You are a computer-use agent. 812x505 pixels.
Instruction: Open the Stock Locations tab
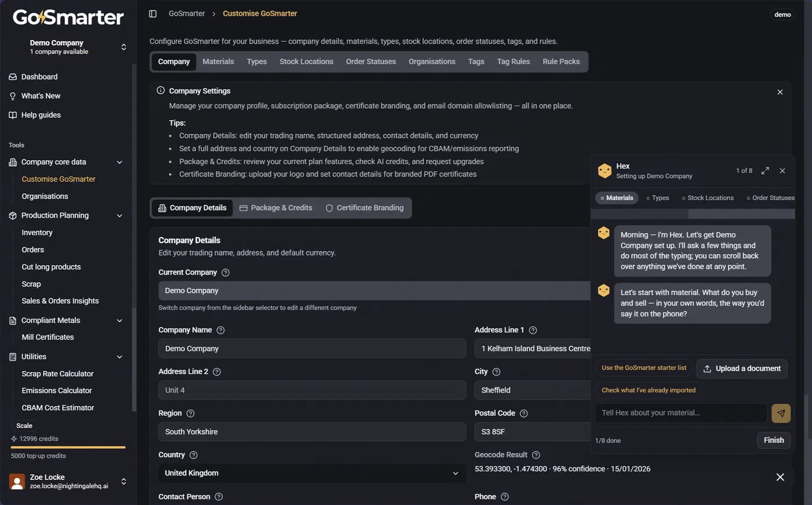[306, 62]
